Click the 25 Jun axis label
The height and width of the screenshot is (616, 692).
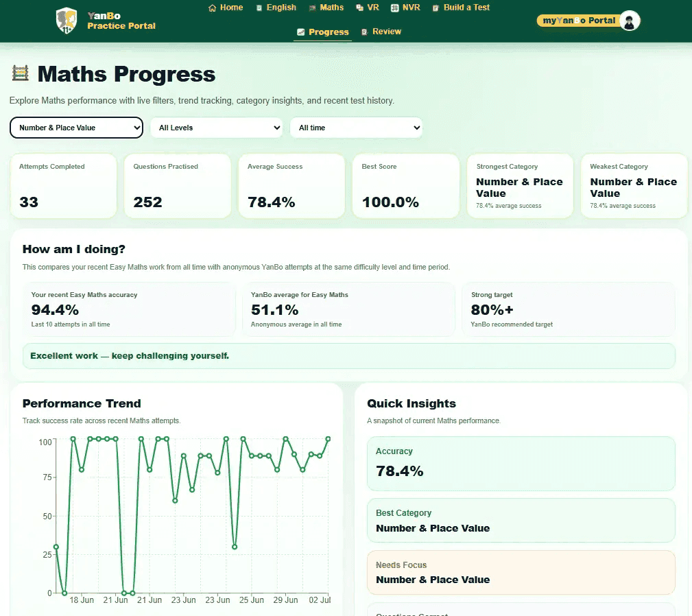(x=252, y=600)
